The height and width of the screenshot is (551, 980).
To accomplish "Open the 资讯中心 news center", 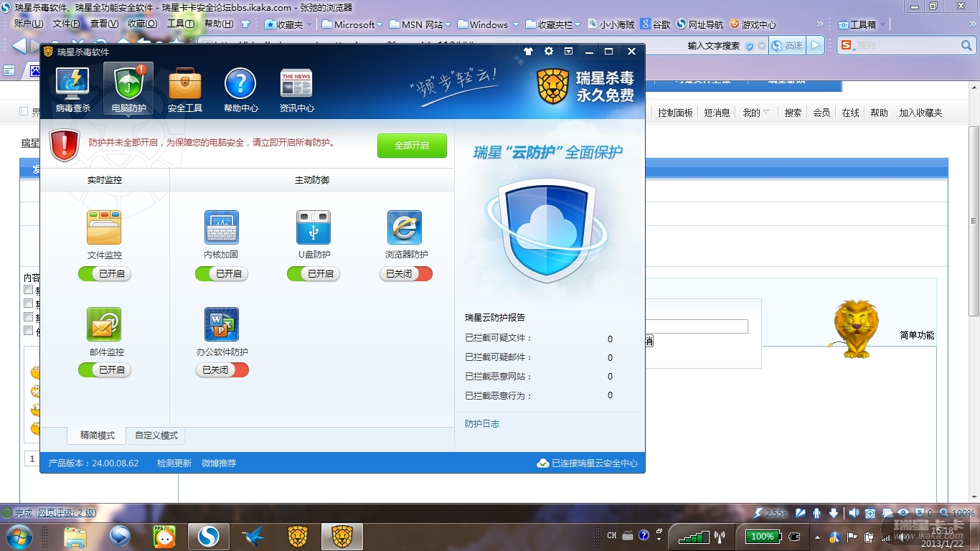I will coord(296,90).
